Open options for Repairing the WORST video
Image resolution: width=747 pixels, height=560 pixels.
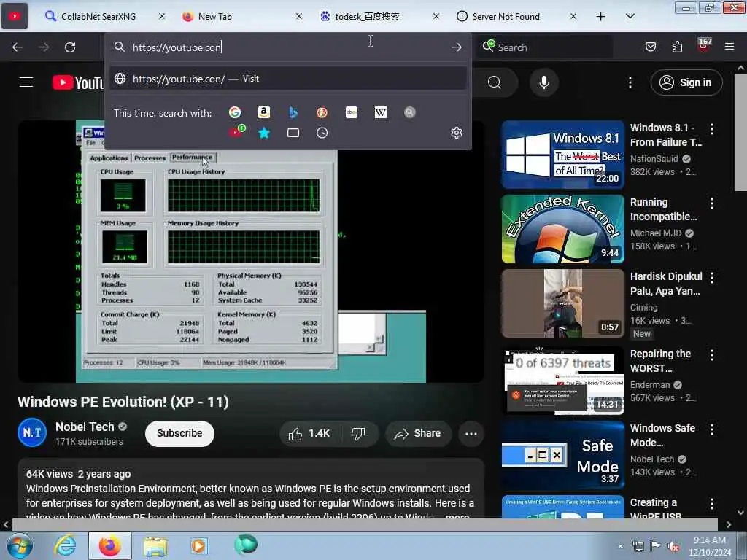pyautogui.click(x=712, y=355)
